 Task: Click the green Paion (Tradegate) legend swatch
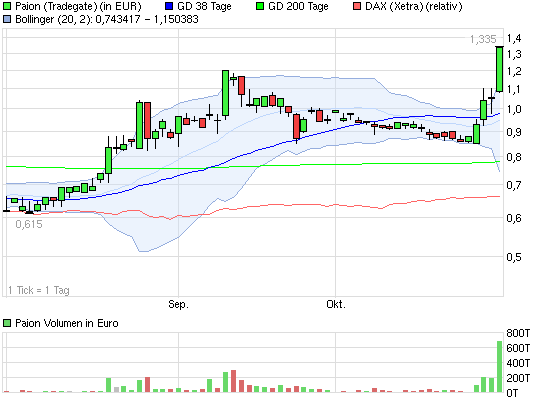click(7, 6)
